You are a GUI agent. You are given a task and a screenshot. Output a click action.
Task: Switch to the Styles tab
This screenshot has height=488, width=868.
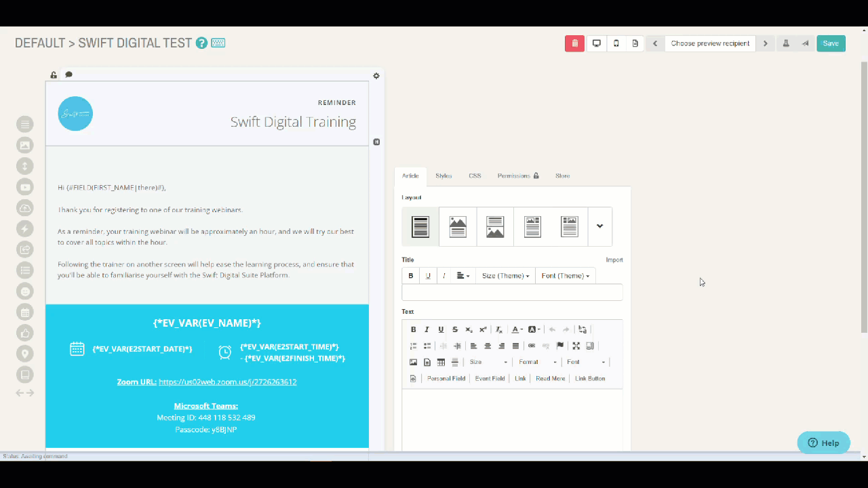443,176
